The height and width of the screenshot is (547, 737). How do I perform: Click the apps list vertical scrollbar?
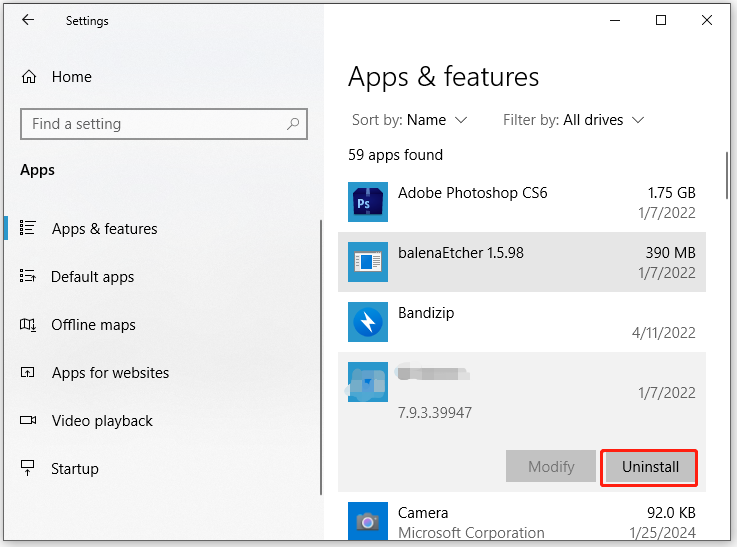coord(727,175)
